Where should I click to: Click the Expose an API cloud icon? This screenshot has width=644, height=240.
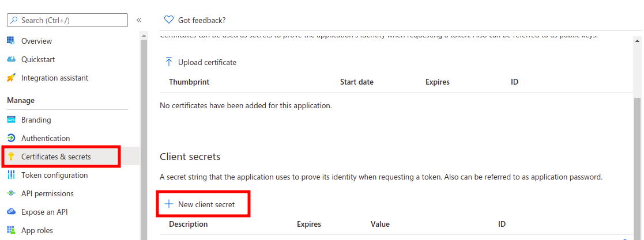[x=10, y=212]
